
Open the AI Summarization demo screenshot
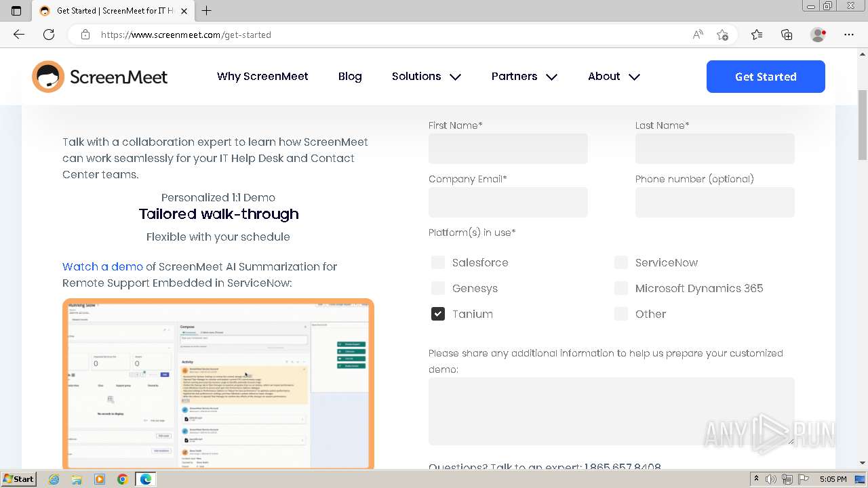click(x=218, y=384)
